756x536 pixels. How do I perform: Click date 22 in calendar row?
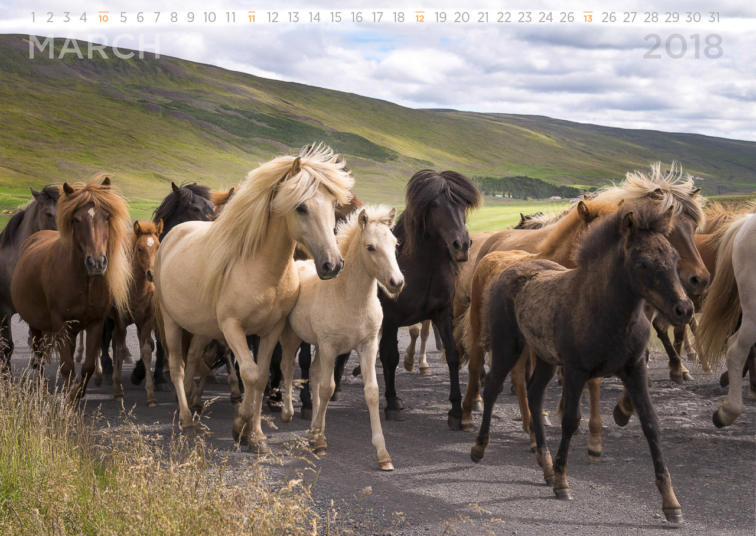coord(504,18)
